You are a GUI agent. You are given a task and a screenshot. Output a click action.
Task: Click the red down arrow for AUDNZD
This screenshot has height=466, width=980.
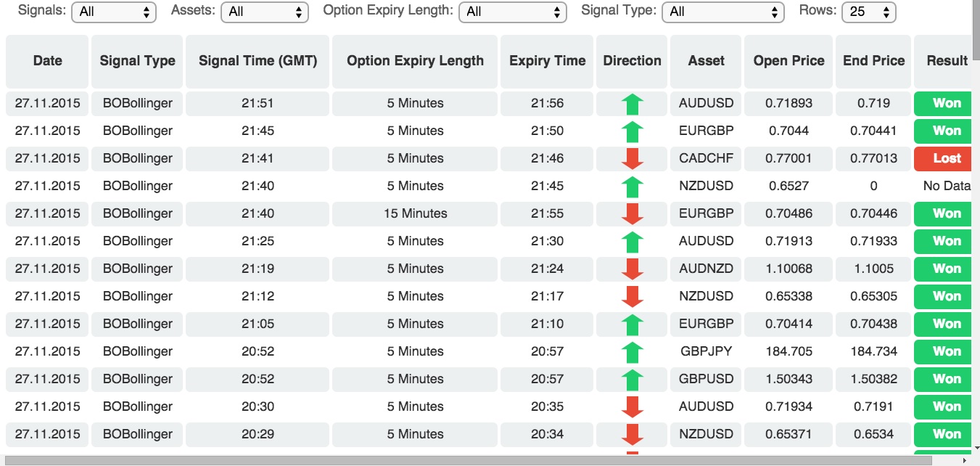pyautogui.click(x=633, y=269)
